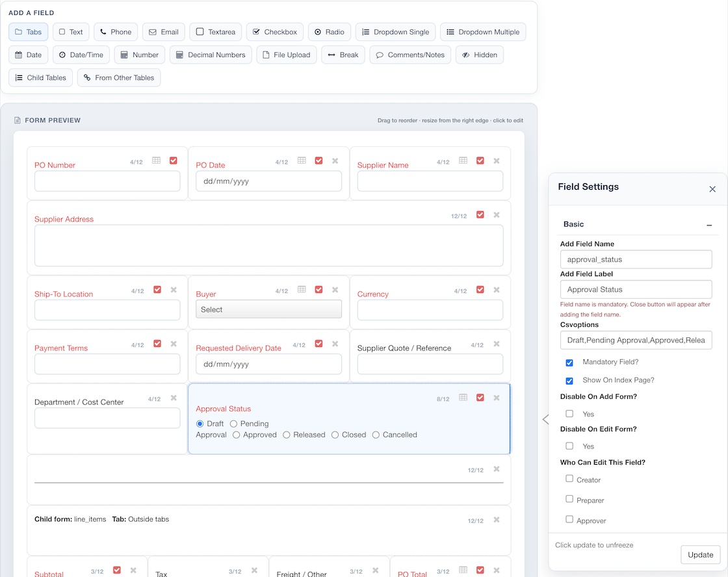
Task: Select the Cancelled radio option
Action: click(x=376, y=435)
